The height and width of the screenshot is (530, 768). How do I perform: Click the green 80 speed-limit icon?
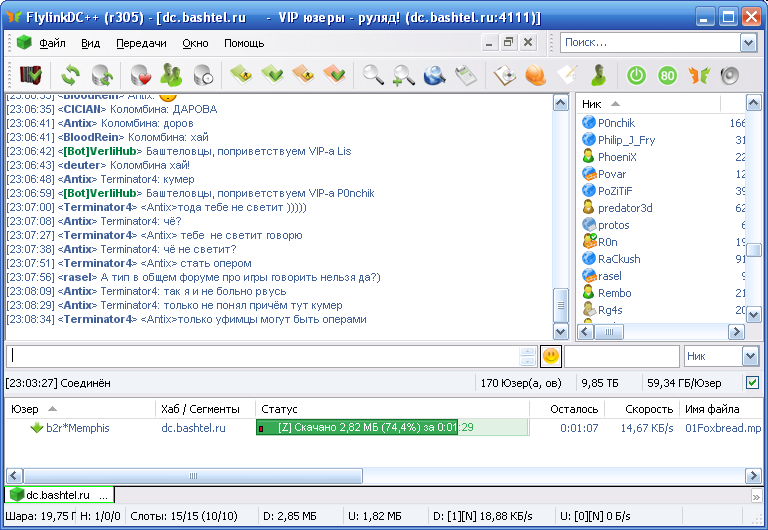pyautogui.click(x=667, y=75)
